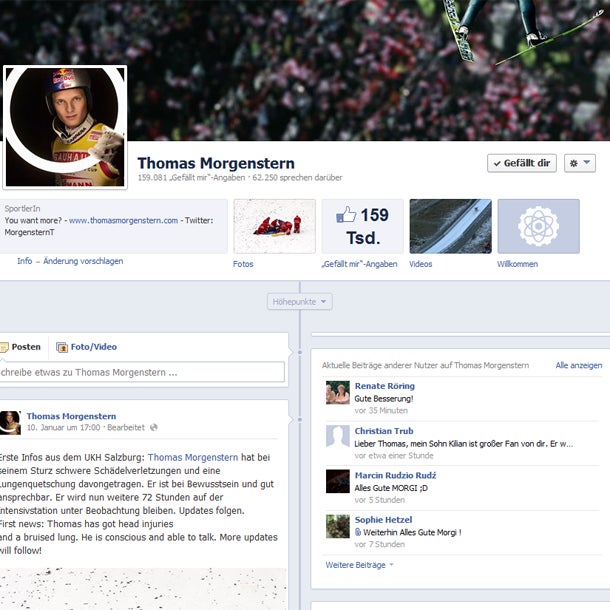The width and height of the screenshot is (610, 610).
Task: Expand the Höhepunkte dropdown
Action: (299, 301)
